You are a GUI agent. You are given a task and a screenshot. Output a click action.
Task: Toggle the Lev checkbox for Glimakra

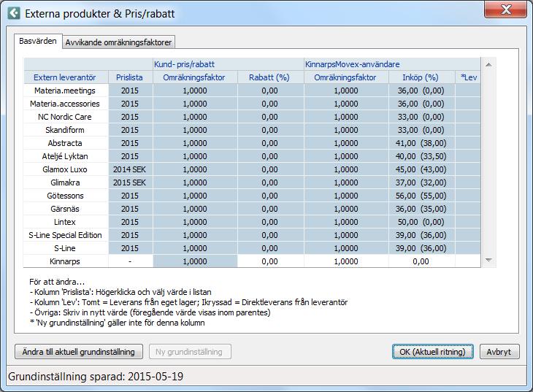pos(468,182)
